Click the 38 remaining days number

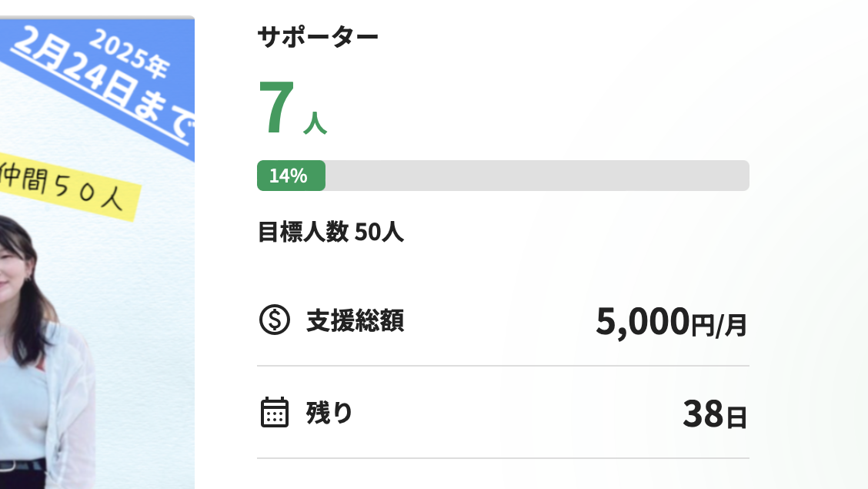(x=703, y=414)
